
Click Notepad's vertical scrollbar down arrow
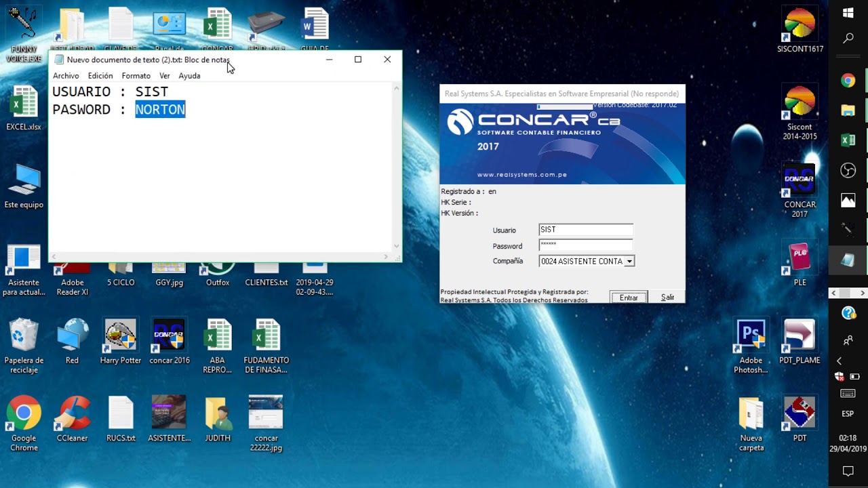coord(397,247)
